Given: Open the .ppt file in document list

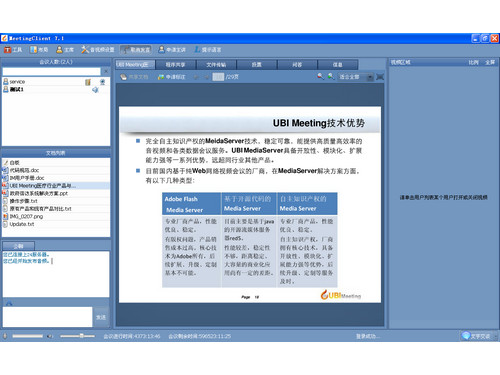Looking at the screenshot, I should (x=56, y=193).
